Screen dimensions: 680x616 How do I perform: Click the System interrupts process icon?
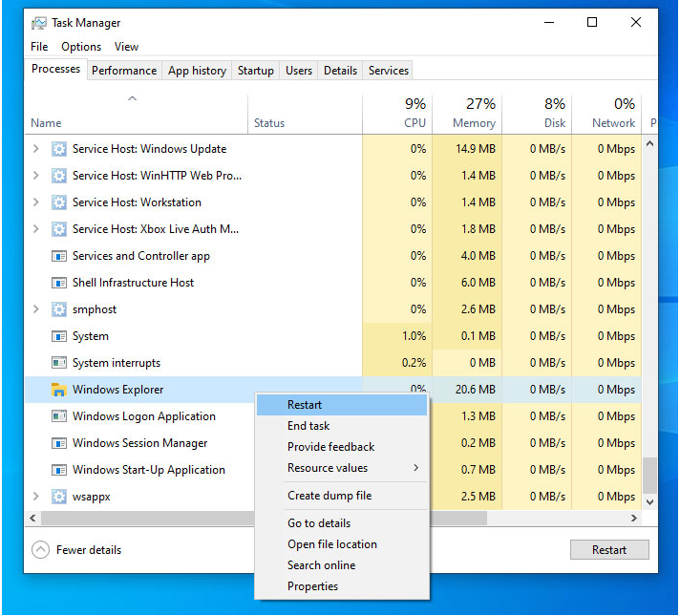(58, 363)
